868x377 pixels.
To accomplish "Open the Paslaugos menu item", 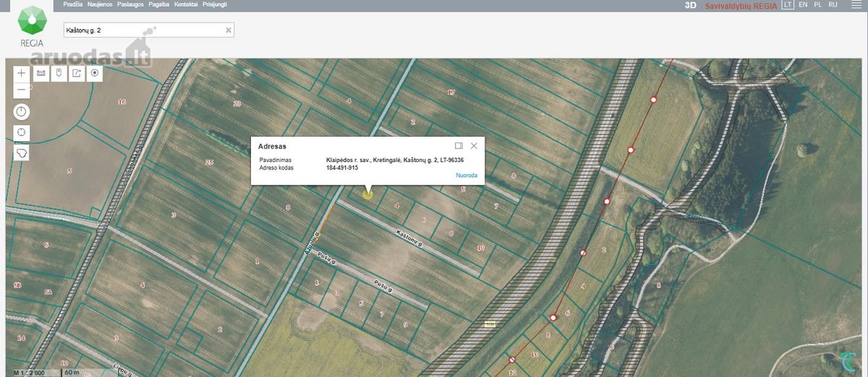I will (x=130, y=4).
